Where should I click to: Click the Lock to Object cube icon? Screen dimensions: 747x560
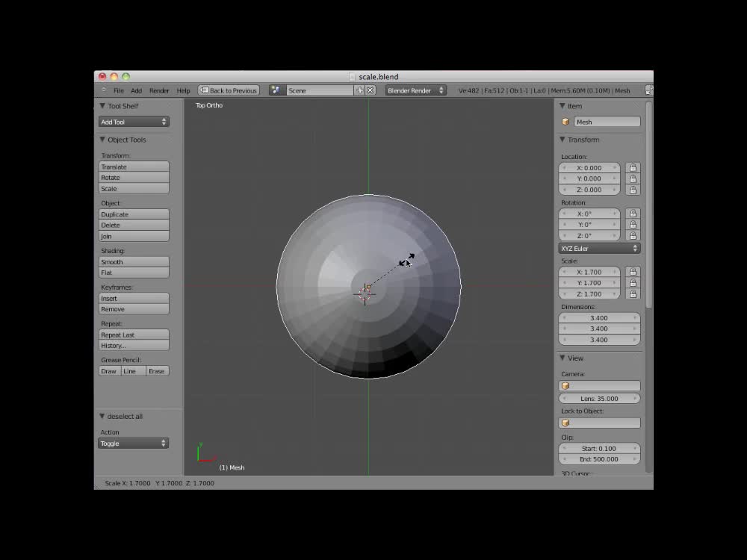pyautogui.click(x=565, y=423)
